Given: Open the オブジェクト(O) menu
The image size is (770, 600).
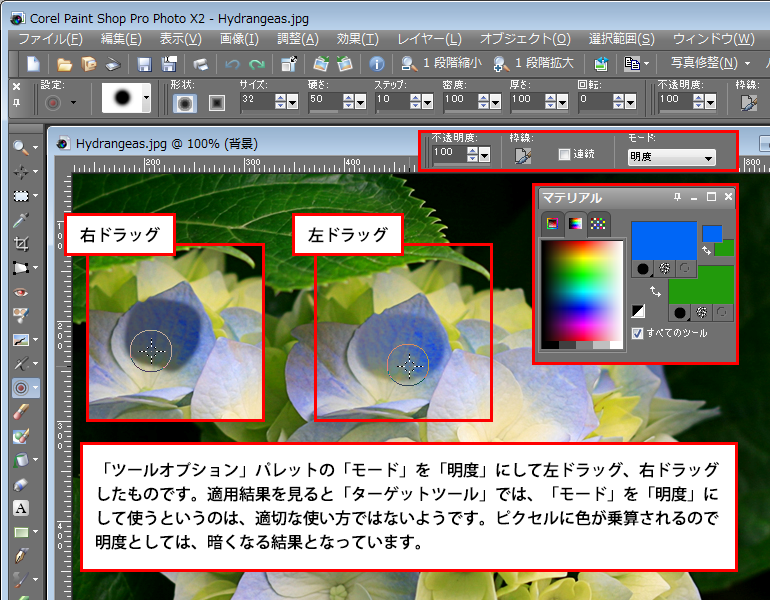Looking at the screenshot, I should [525, 39].
